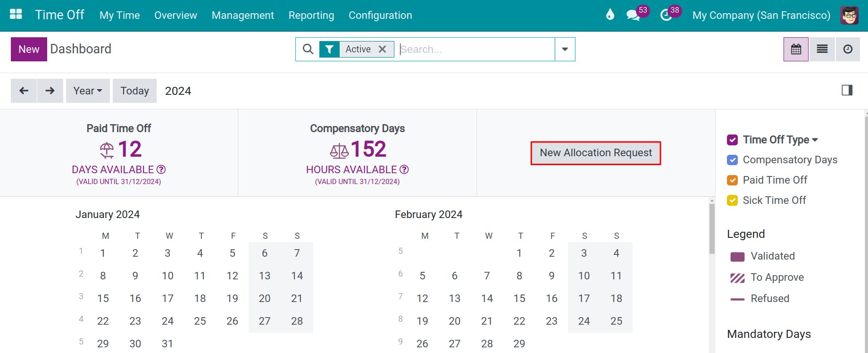This screenshot has height=353, width=868.
Task: Click the Paid Time Off umbrella icon
Action: (x=107, y=150)
